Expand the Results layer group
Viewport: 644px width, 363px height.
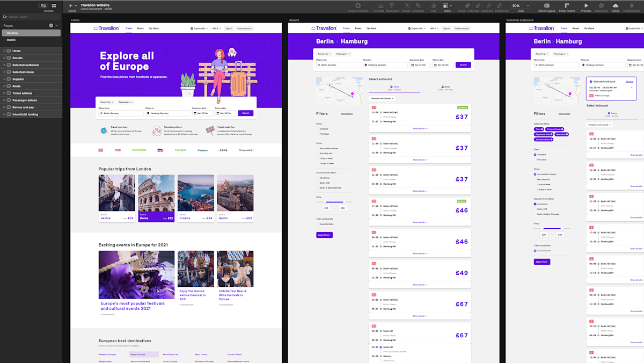4,58
